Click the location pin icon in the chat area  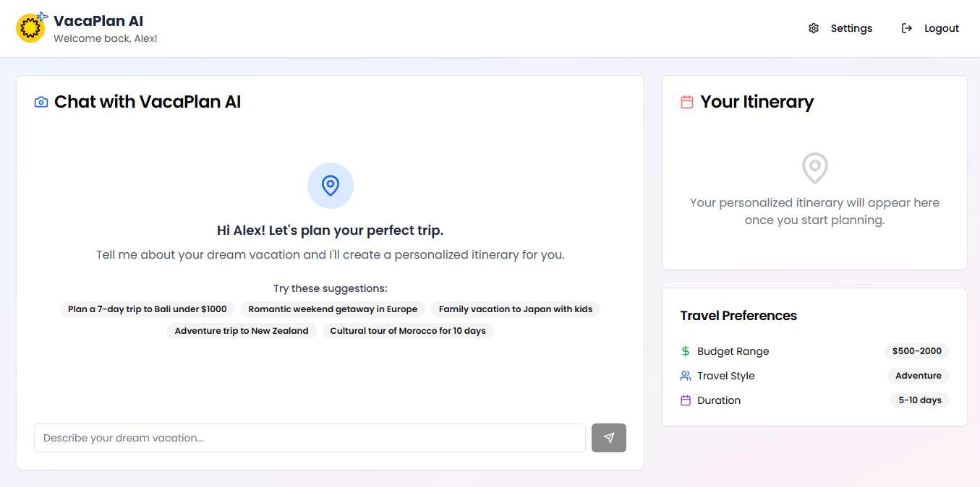[331, 186]
